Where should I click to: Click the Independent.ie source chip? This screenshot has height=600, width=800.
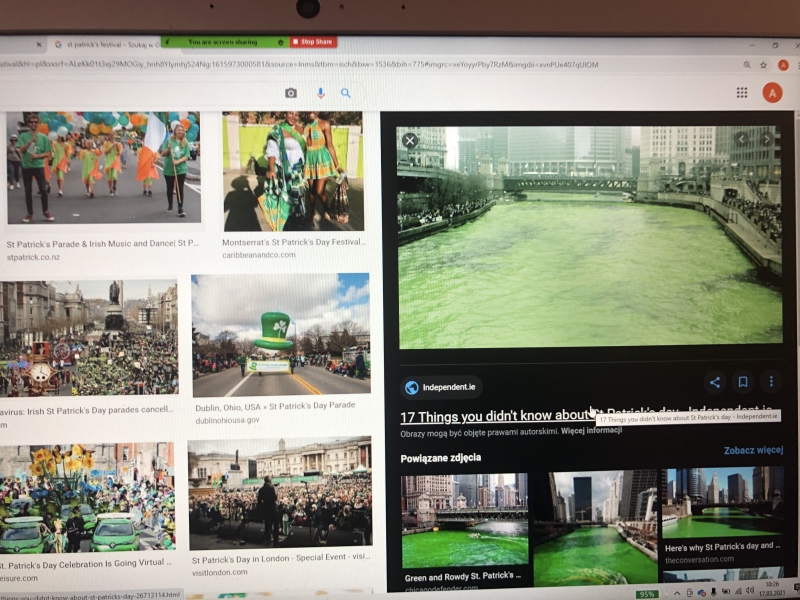click(441, 387)
